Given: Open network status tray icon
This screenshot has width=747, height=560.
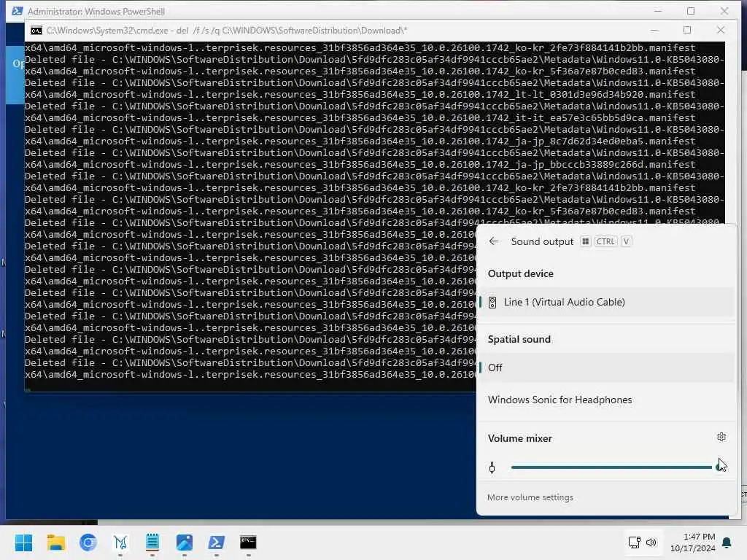Looking at the screenshot, I should (x=635, y=542).
